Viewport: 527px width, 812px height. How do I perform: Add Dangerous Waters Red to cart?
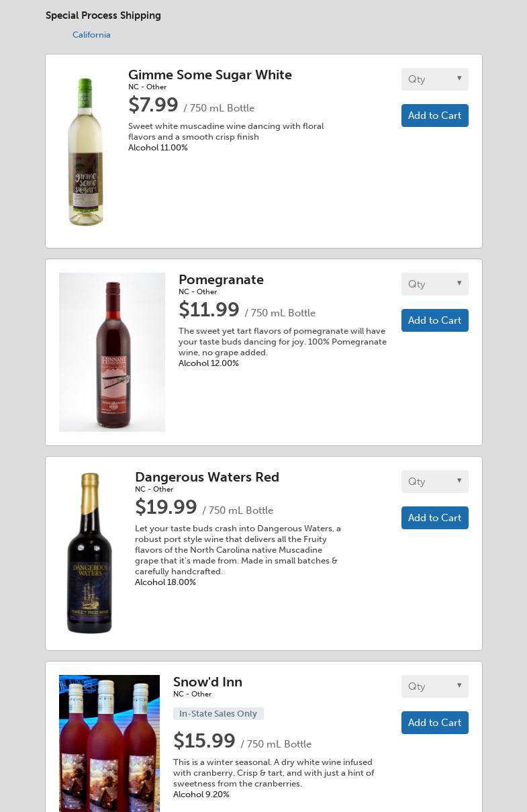point(435,518)
